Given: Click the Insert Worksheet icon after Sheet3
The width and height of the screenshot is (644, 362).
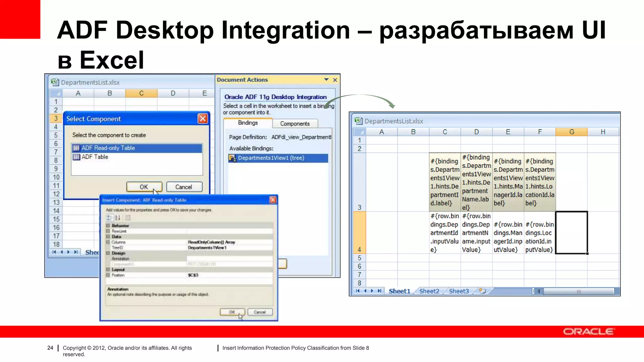Looking at the screenshot, I should click(x=482, y=291).
